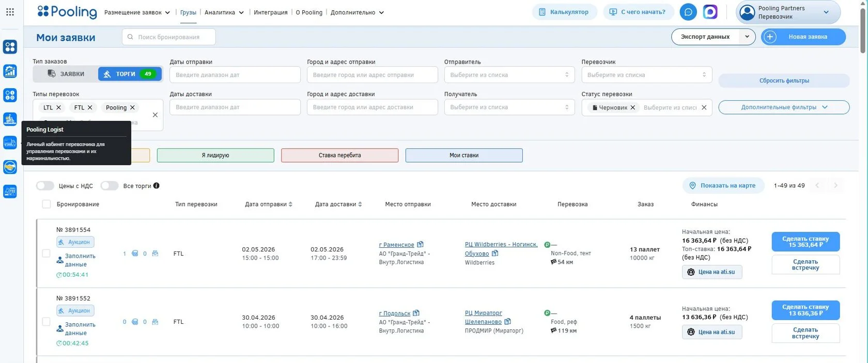Click the bids stack icon in order 3891554

tap(135, 254)
